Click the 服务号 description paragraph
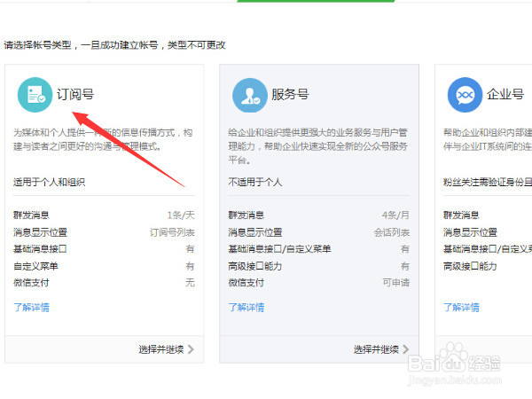The image size is (532, 399). (317, 146)
